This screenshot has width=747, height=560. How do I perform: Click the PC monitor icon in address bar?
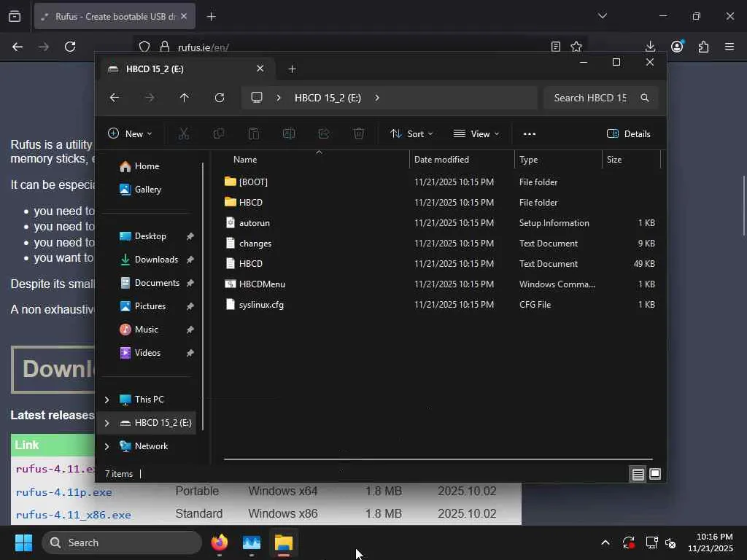257,98
